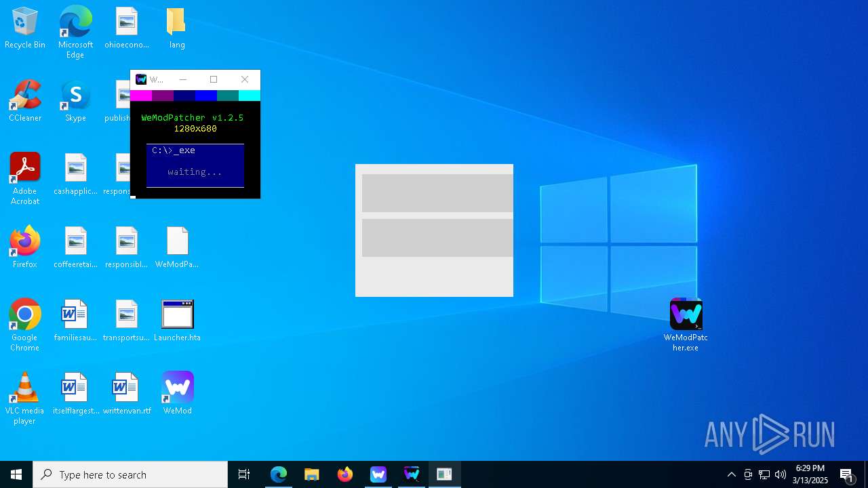
Task: Click the C:\>_exe prompt text
Action: [x=174, y=150]
